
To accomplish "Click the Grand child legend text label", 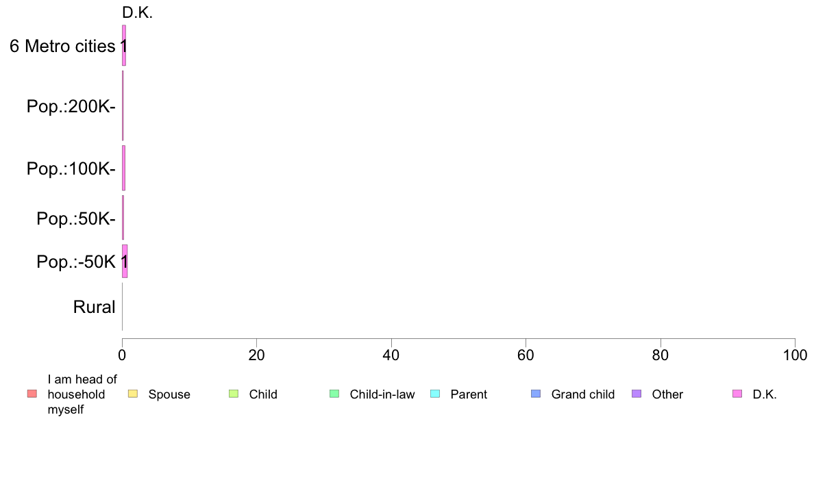I will (583, 394).
